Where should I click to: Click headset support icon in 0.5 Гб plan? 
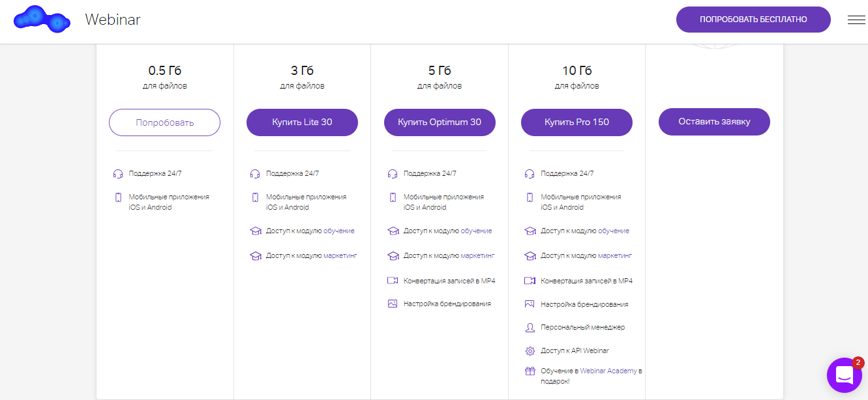coord(118,174)
